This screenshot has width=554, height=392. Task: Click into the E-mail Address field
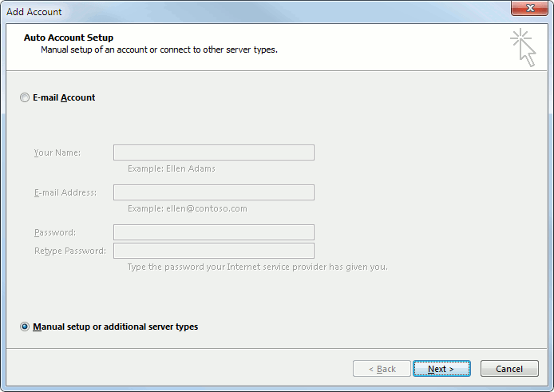(x=213, y=192)
